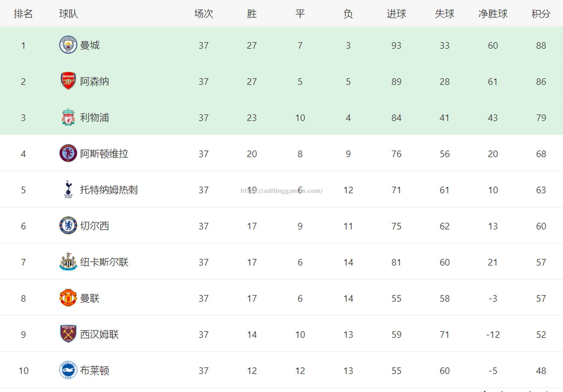563x392 pixels.
Task: Click the Brighton seagull crest
Action: click(x=68, y=370)
